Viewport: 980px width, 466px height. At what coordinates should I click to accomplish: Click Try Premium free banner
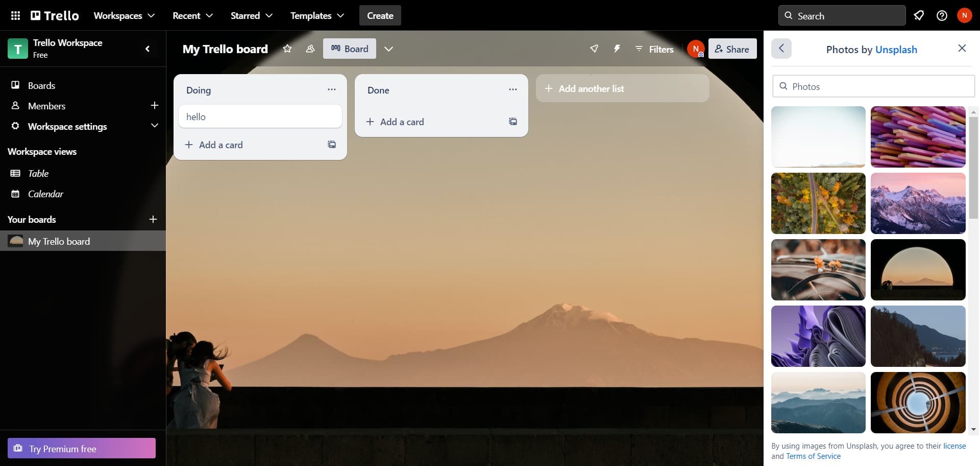pos(81,448)
